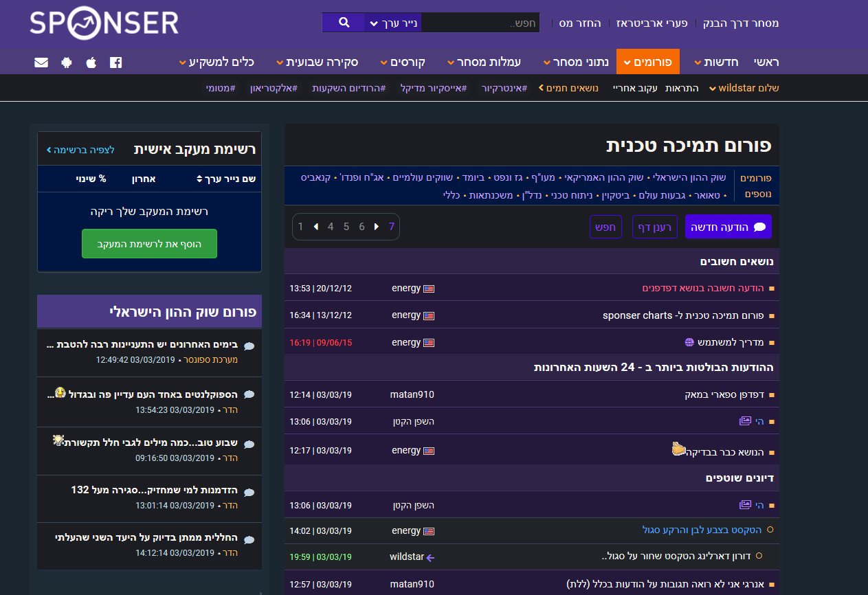
Task: Open the לצפיה ברשימה link
Action: (x=80, y=149)
